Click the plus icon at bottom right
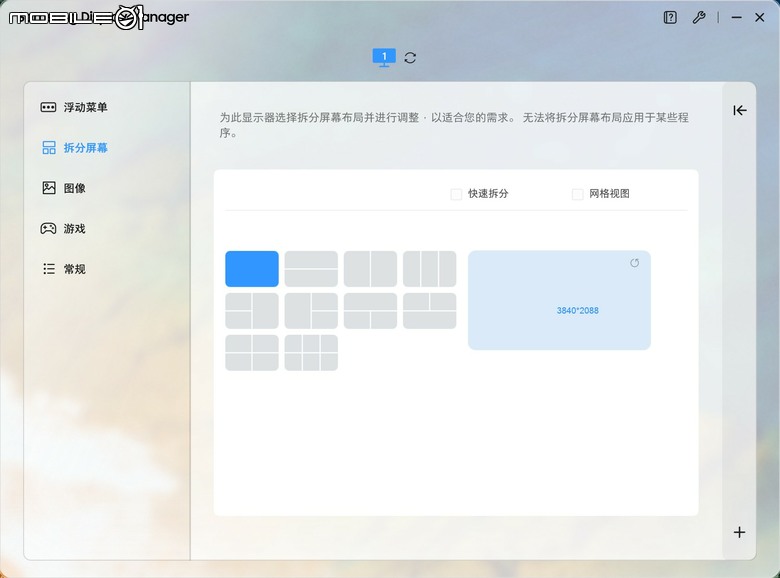 pyautogui.click(x=739, y=532)
